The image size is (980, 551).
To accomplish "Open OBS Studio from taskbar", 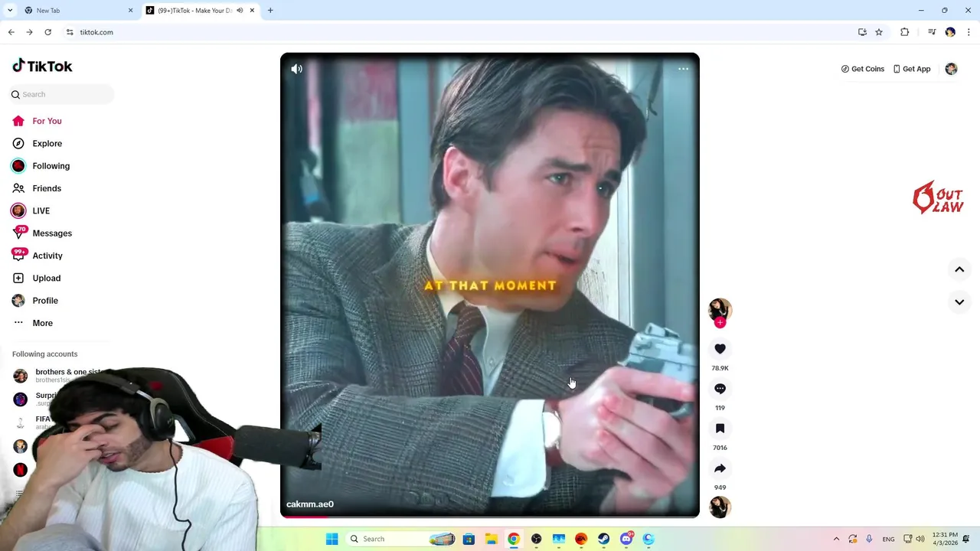I will tap(536, 539).
